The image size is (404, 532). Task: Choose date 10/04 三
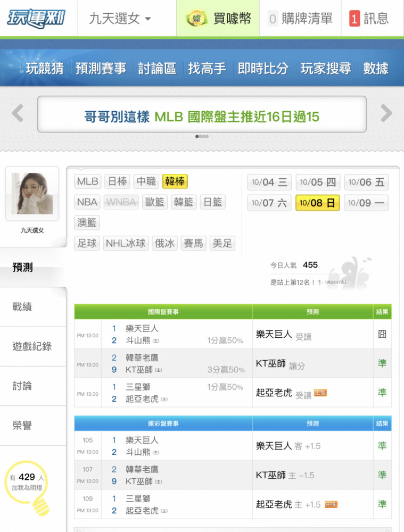(269, 182)
